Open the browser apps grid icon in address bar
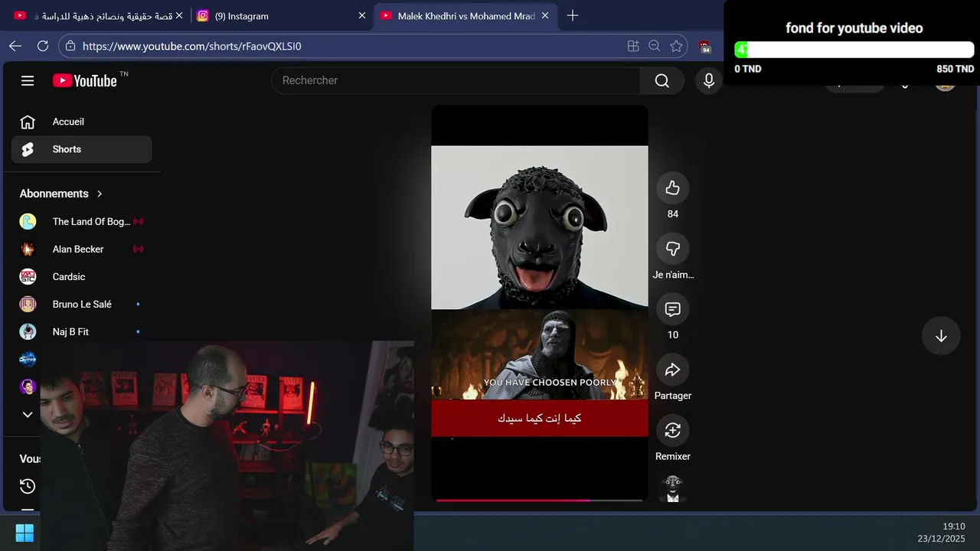The height and width of the screenshot is (551, 980). pyautogui.click(x=633, y=46)
